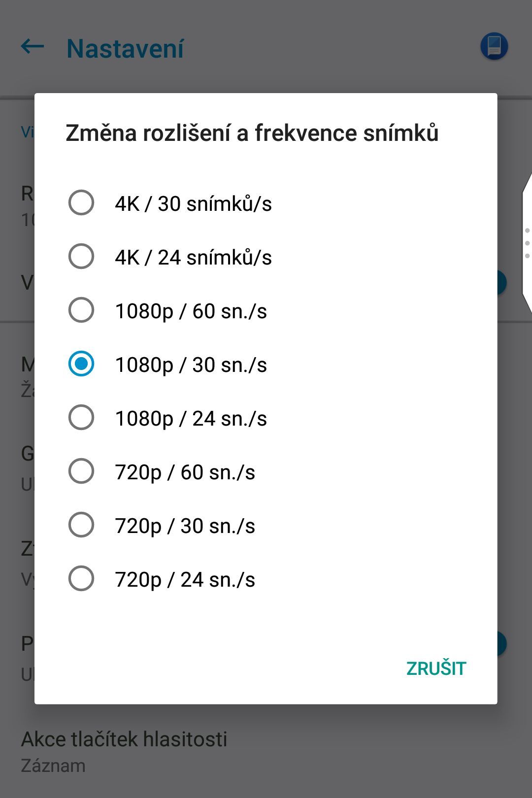Tap the back arrow icon
This screenshot has height=798, width=532.
[33, 47]
